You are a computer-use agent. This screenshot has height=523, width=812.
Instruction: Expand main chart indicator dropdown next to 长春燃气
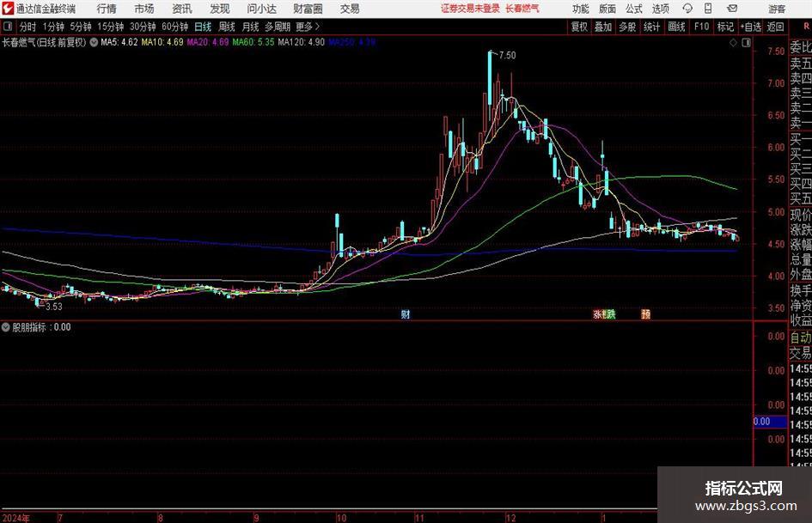pyautogui.click(x=94, y=42)
